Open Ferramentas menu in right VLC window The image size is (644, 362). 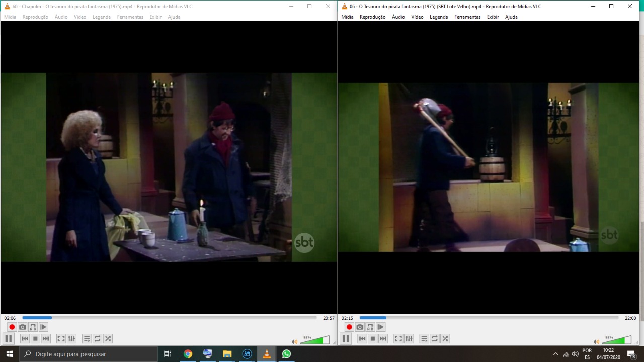click(x=467, y=17)
